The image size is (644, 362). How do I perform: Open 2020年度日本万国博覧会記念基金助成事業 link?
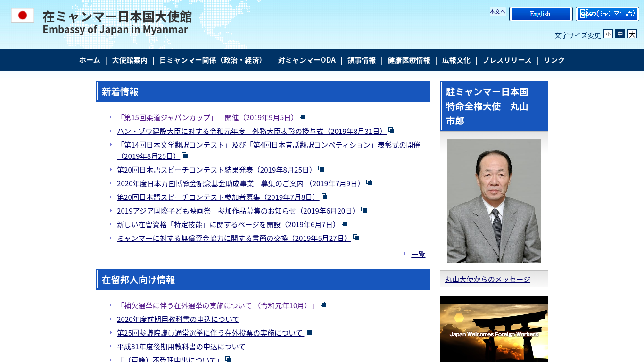coord(240,183)
